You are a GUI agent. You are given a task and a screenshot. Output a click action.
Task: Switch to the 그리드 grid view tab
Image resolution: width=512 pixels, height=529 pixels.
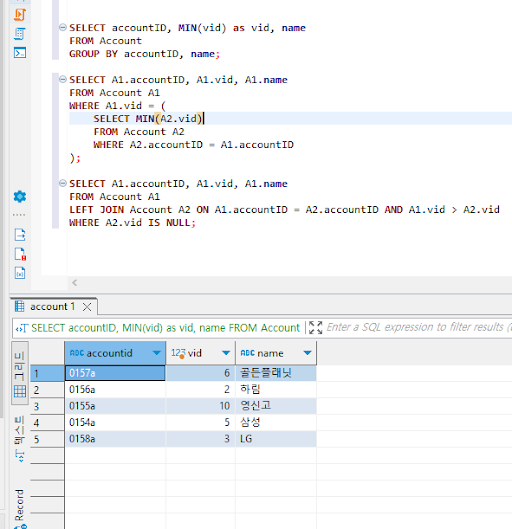tap(20, 373)
